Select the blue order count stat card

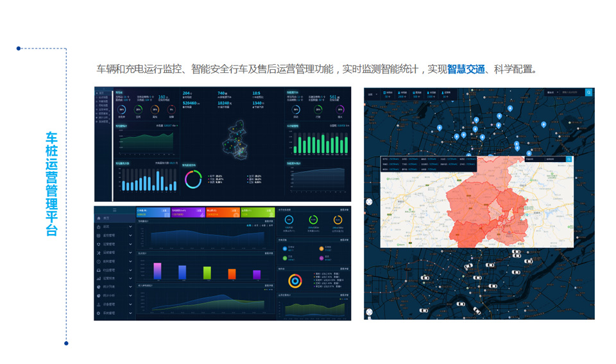tap(153, 211)
